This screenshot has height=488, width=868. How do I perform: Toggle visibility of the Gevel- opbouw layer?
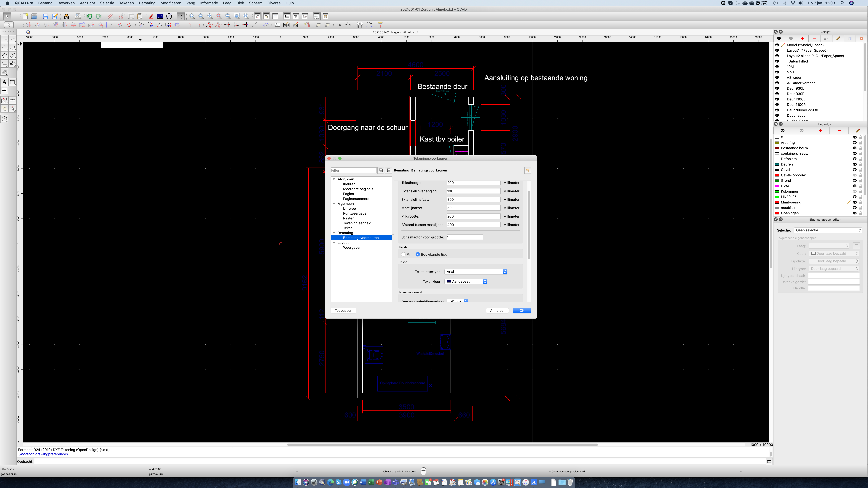[x=855, y=175]
